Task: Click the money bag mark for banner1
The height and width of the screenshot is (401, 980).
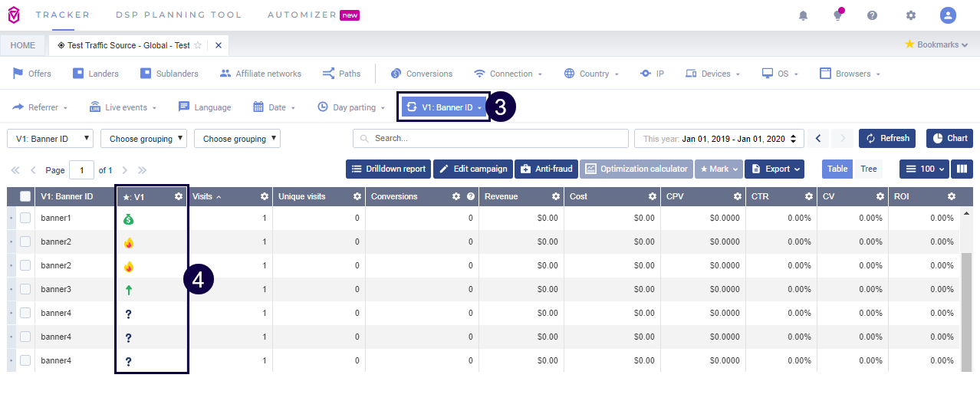Action: 129,219
